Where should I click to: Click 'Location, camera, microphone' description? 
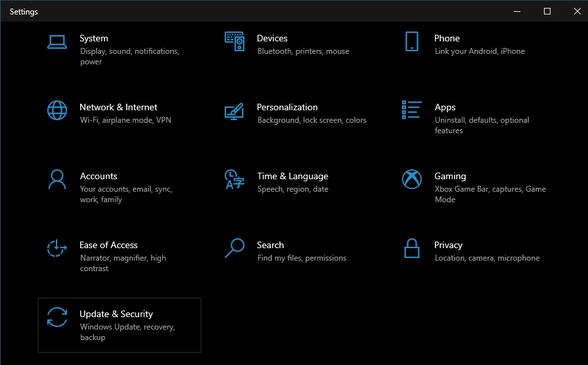click(x=487, y=258)
